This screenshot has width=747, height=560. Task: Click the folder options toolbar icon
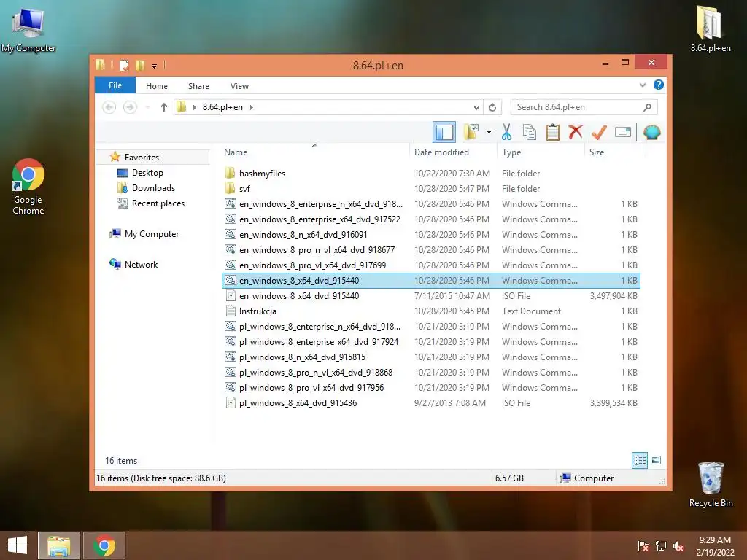click(x=471, y=132)
